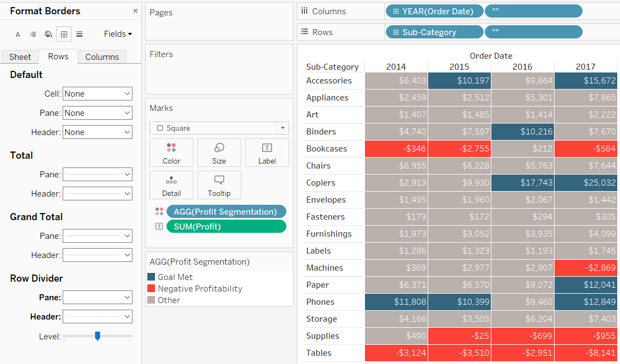The height and width of the screenshot is (364, 620).
Task: Select the SUM(Profit) pill on the Marks card
Action: click(x=226, y=226)
